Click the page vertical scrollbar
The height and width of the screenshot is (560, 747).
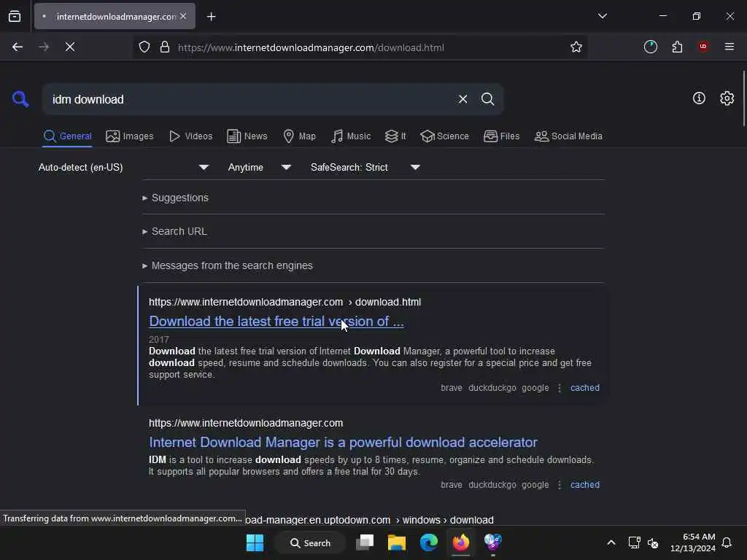pos(743,98)
